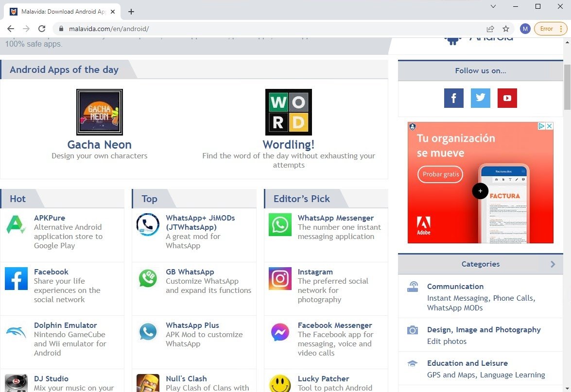
Task: Open the Chrome profile M avatar
Action: coord(525,29)
